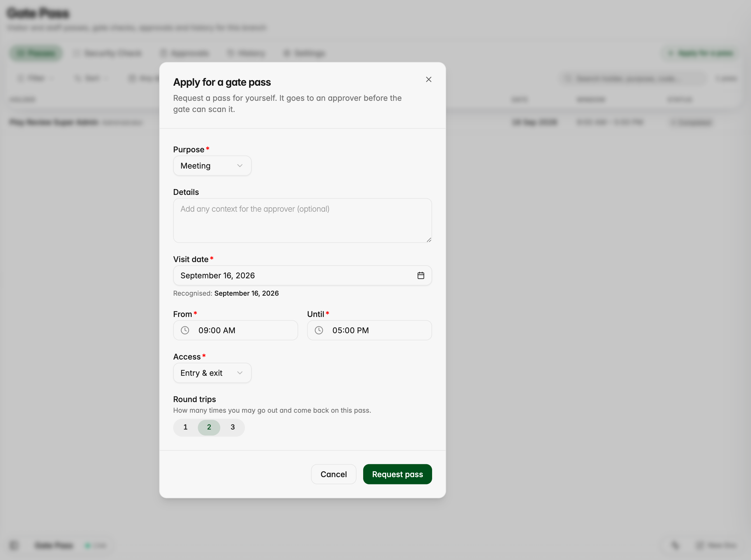Click into the Details text area
This screenshot has width=751, height=560.
coord(302,220)
